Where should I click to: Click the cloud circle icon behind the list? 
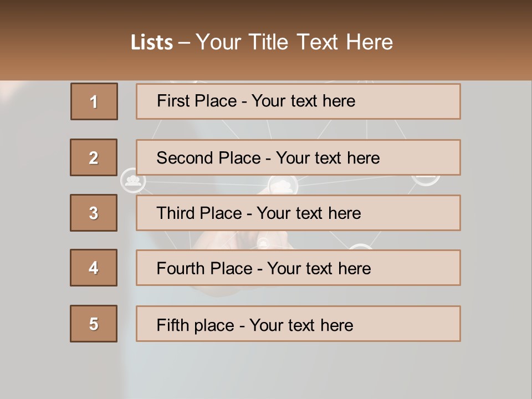click(283, 185)
